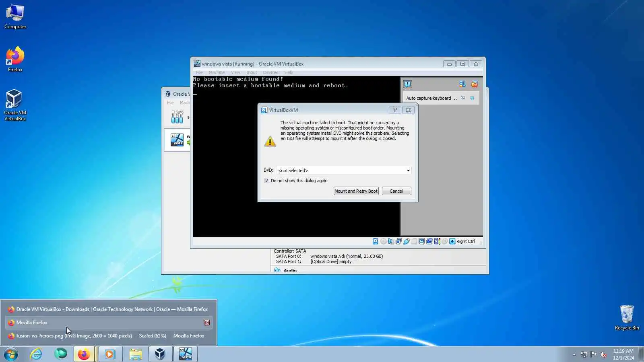644x362 pixels.
Task: Click the help question mark in VirtualBoxVM dialog
Action: (395, 110)
